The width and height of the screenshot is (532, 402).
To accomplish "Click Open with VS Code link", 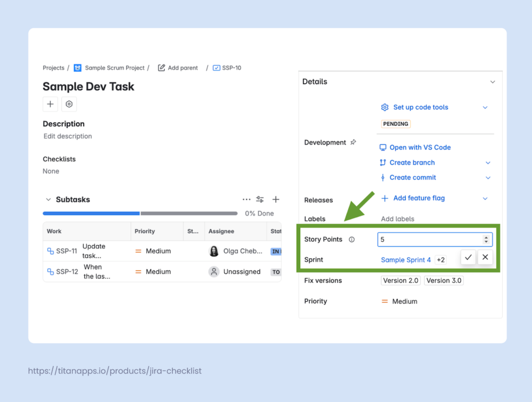I will (420, 147).
